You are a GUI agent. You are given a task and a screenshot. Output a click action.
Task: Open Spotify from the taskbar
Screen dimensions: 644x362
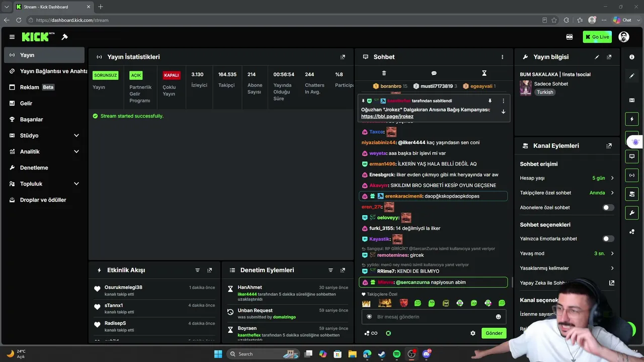pyautogui.click(x=396, y=354)
